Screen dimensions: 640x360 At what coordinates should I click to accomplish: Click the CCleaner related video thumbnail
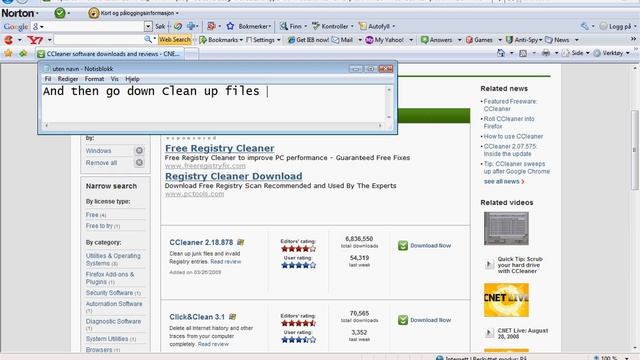[506, 229]
